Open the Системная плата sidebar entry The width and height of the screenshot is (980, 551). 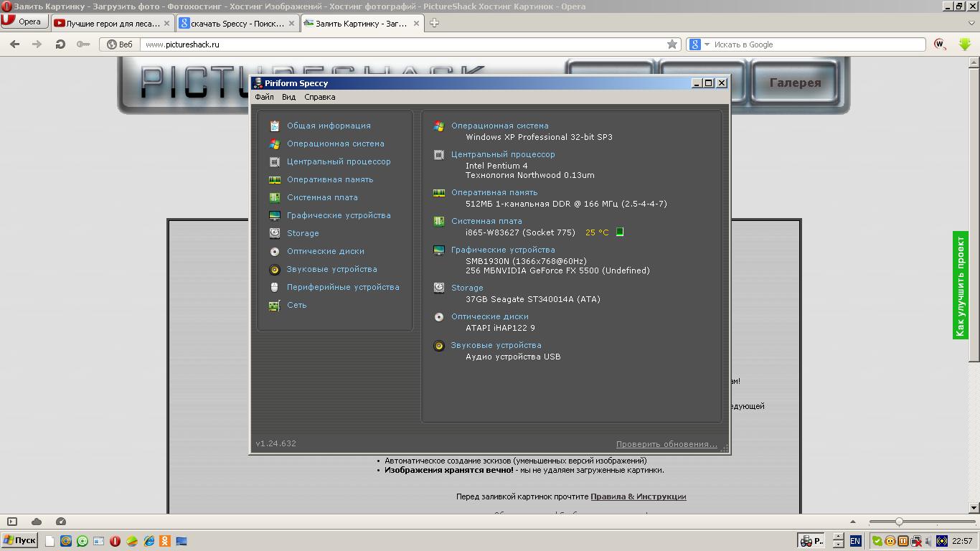(322, 197)
